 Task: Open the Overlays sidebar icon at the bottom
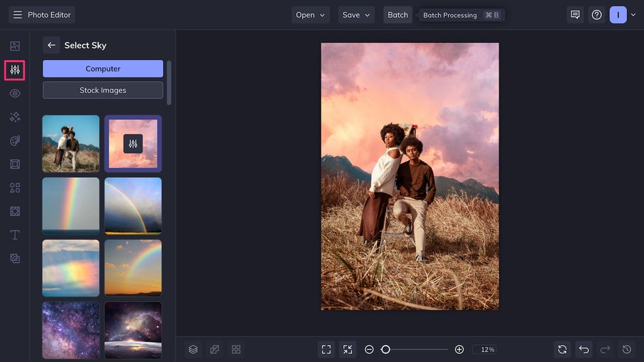(15, 258)
